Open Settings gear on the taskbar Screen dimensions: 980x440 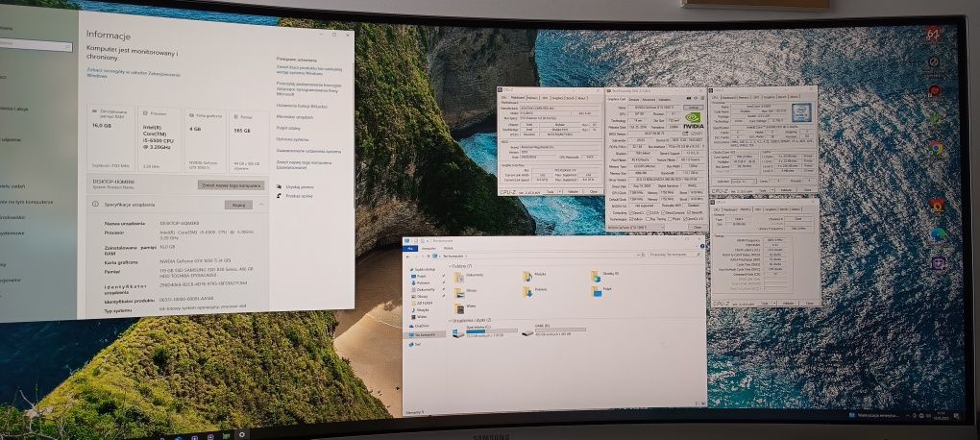pos(242,433)
